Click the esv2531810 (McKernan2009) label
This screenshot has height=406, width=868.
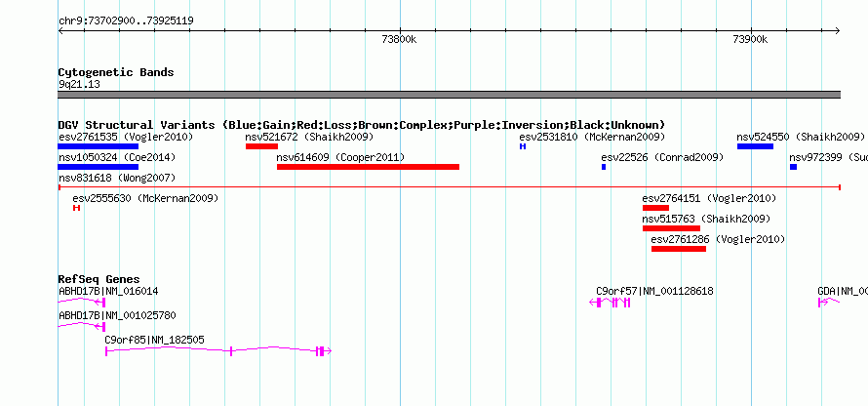tap(592, 137)
